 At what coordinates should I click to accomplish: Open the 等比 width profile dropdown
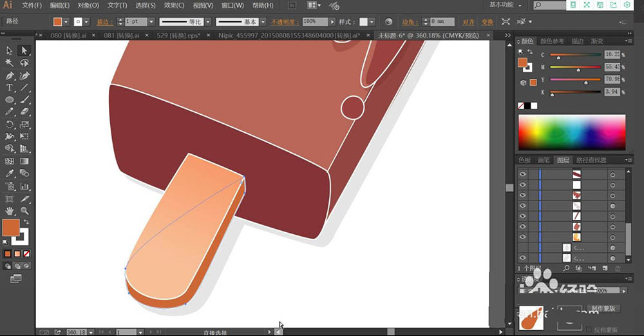(208, 21)
